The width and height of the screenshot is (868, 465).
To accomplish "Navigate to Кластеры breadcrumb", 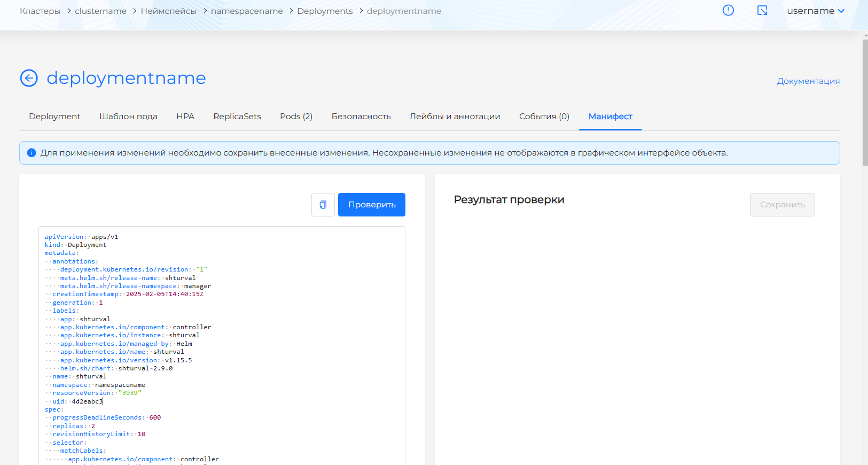I will pos(40,11).
